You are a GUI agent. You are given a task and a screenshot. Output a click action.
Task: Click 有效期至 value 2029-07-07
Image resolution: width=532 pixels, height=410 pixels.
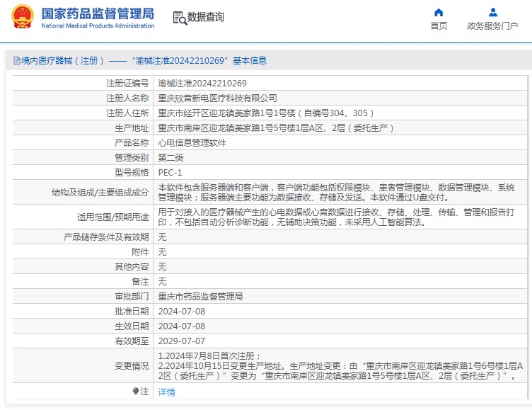182,341
